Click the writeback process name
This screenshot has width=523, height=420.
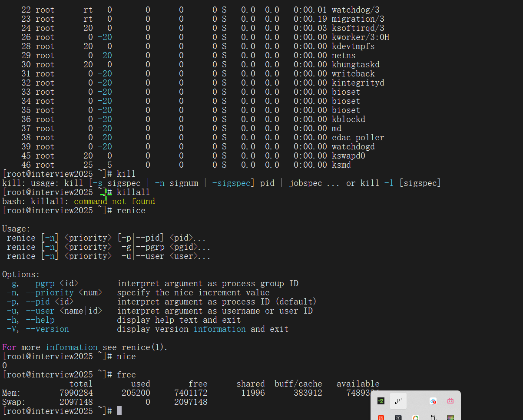click(x=353, y=73)
